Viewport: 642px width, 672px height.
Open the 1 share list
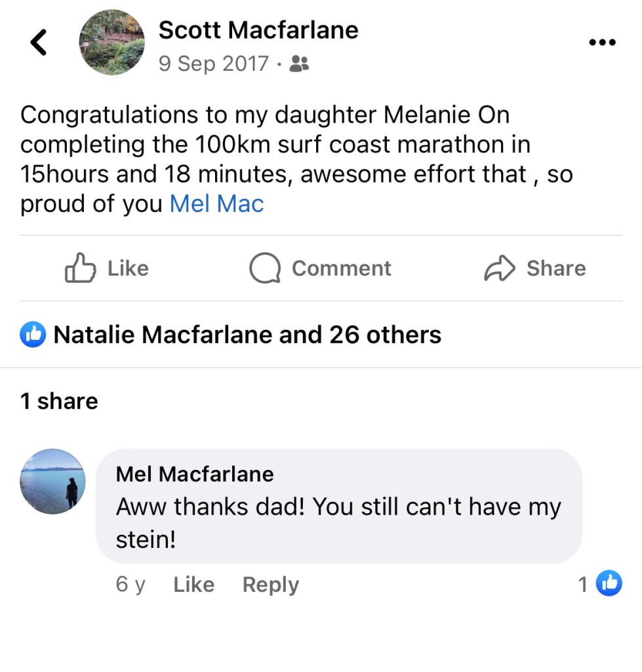pyautogui.click(x=59, y=401)
